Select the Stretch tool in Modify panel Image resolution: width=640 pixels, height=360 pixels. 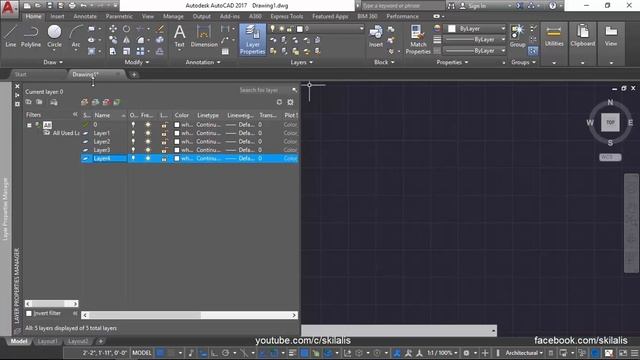113,51
